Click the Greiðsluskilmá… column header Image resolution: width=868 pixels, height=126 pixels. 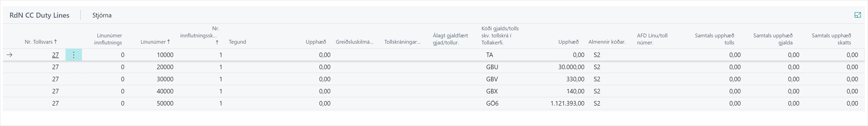click(x=355, y=42)
